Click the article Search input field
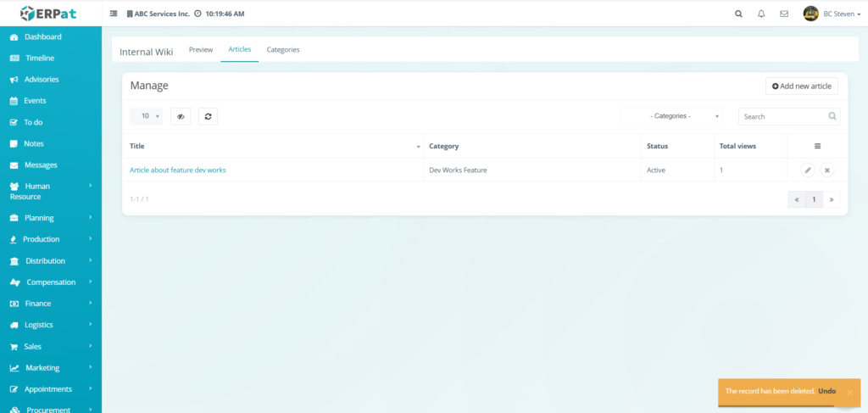868x413 pixels. point(783,116)
